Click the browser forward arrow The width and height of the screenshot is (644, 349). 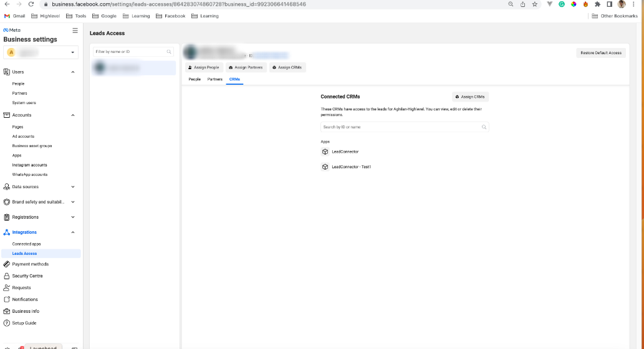[19, 4]
